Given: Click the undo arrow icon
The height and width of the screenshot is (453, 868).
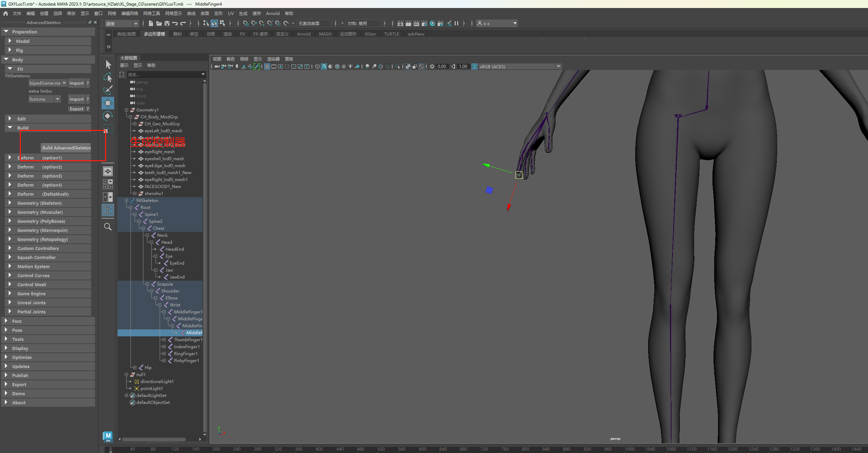Looking at the screenshot, I should [x=175, y=23].
